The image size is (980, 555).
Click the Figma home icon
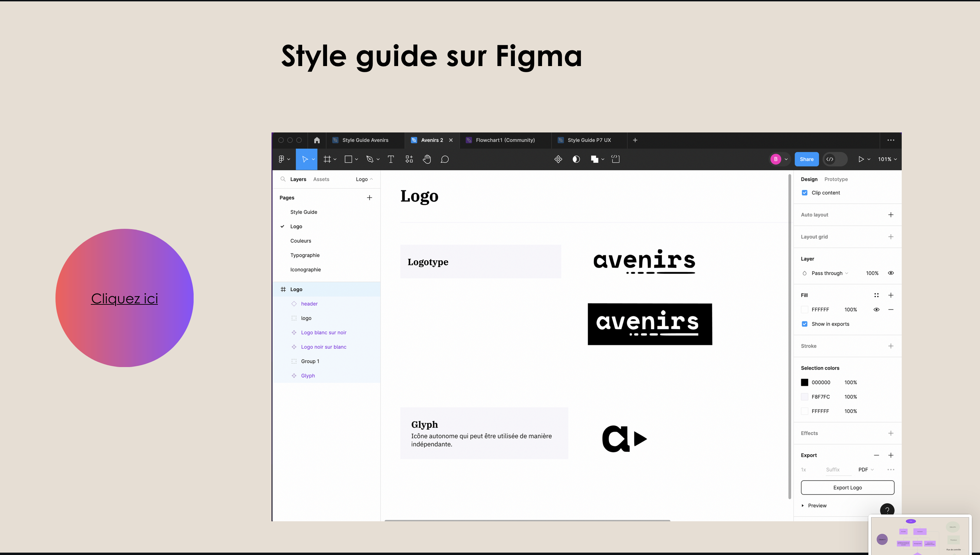click(x=316, y=140)
